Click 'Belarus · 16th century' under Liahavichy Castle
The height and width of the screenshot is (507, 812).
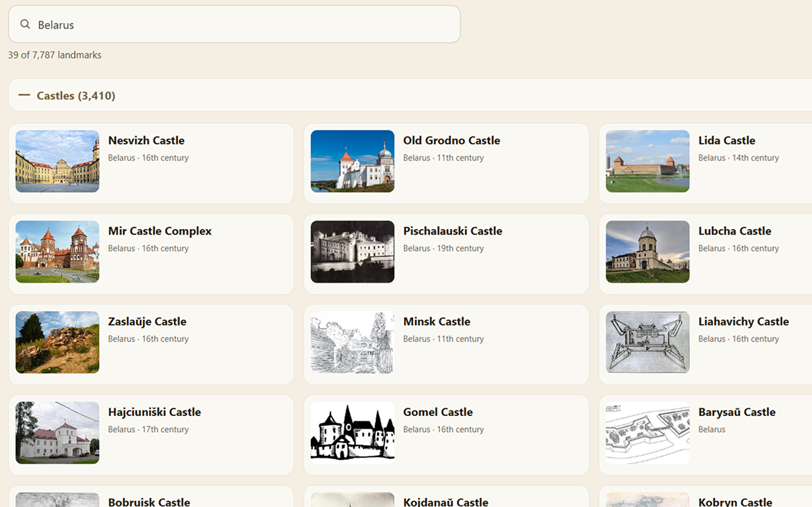coord(738,338)
